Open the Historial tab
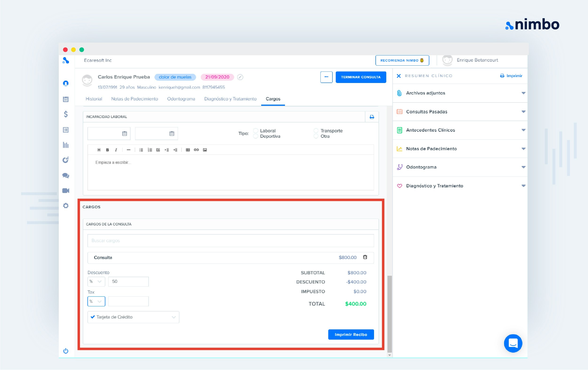 [x=94, y=99]
